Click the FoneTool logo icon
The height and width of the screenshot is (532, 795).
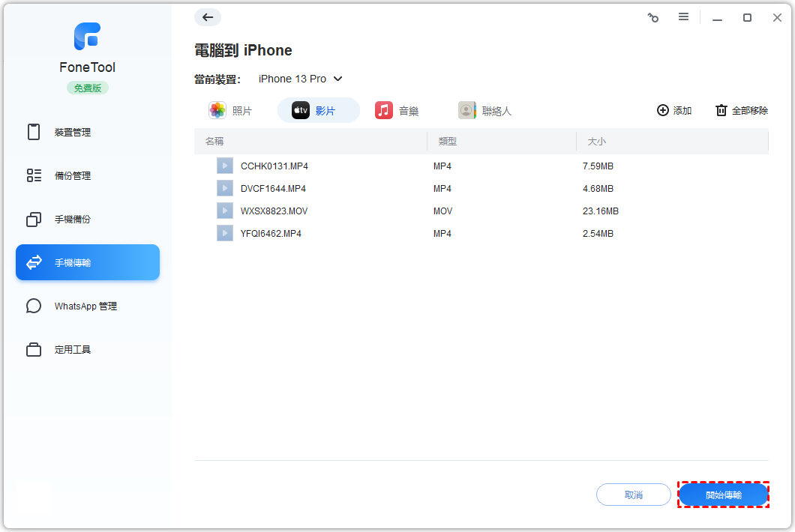coord(87,37)
